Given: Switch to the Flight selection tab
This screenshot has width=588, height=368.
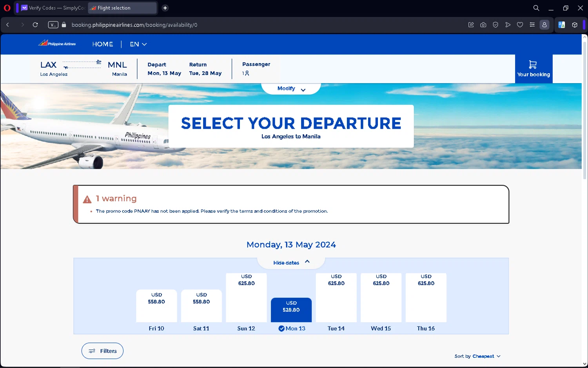Looking at the screenshot, I should click(122, 8).
